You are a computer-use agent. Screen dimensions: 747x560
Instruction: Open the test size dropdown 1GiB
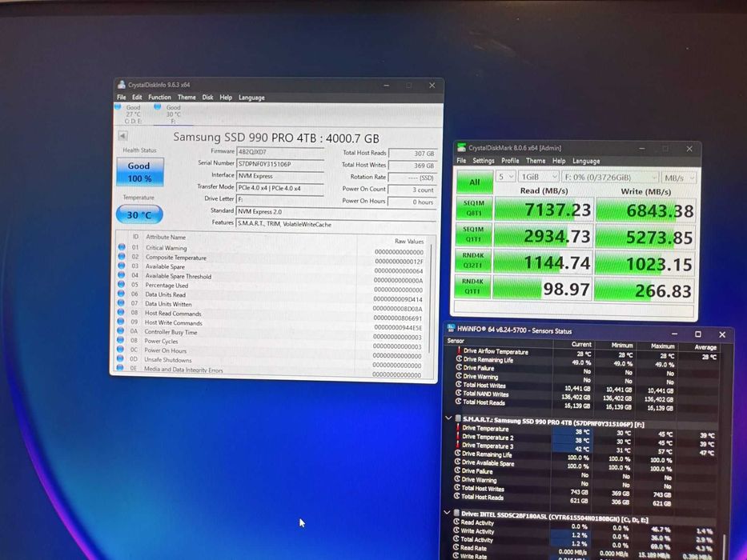[539, 177]
